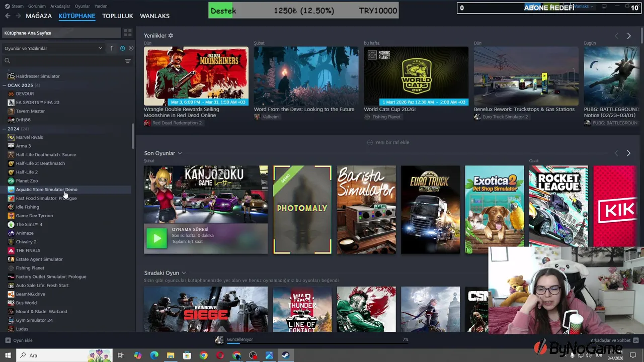Open Red Dead Moonshiners news card
Viewport: 644px width, 362px height.
(x=196, y=76)
